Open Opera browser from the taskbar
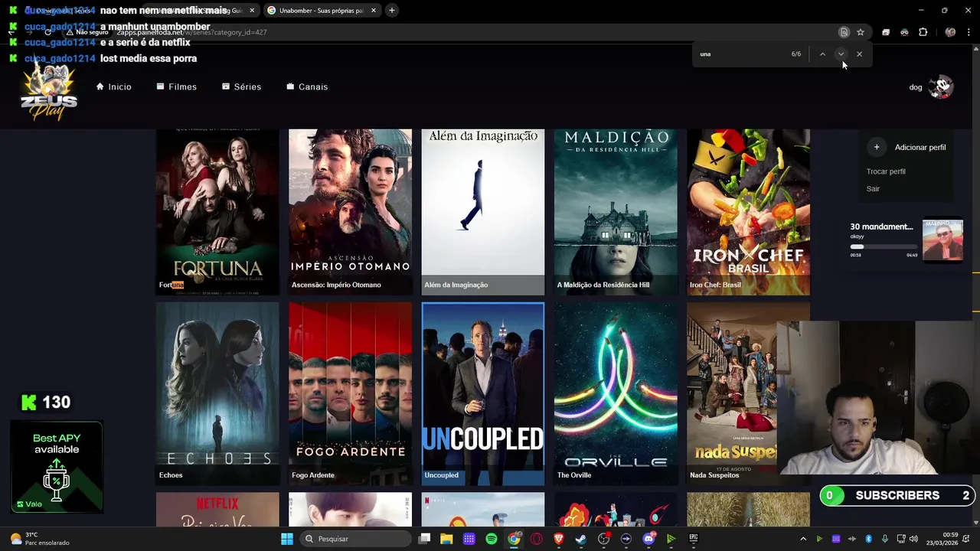The width and height of the screenshot is (980, 551). [537, 539]
